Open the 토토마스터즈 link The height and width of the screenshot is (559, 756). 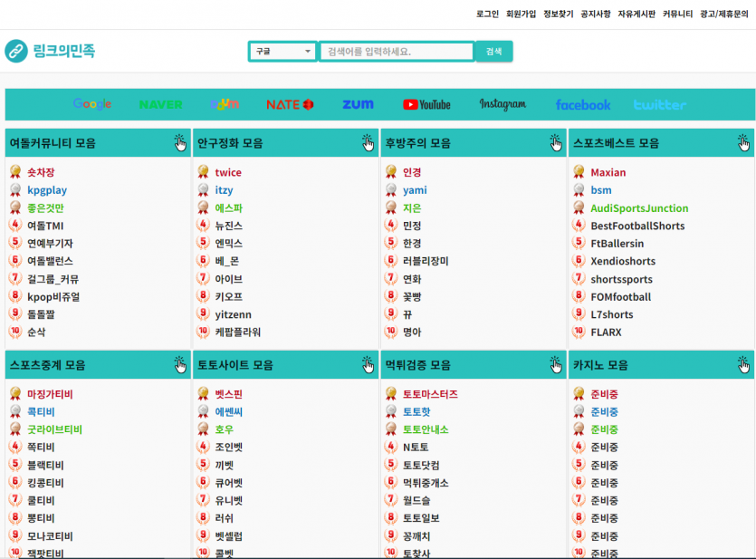(x=430, y=394)
